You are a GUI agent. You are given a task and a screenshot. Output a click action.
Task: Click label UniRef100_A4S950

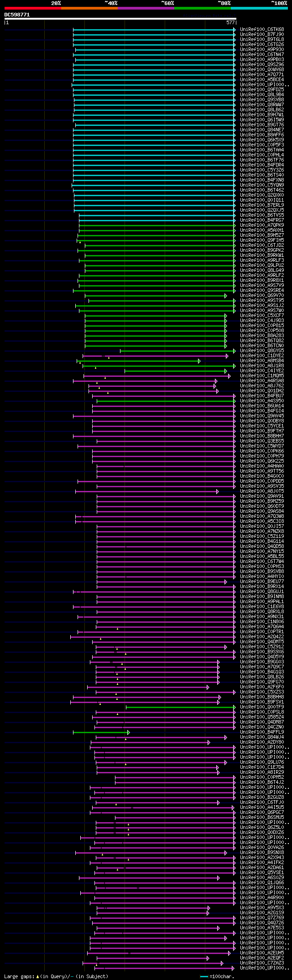pos(262,401)
